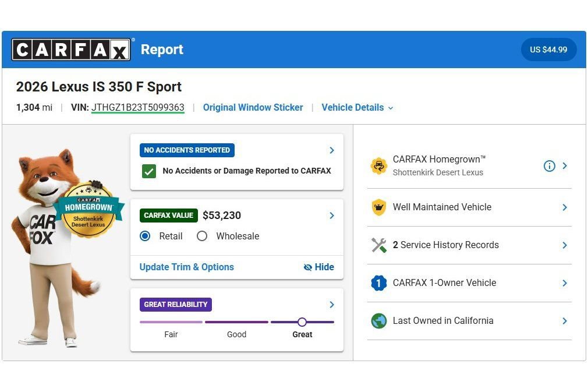Click the reliability slider handle at Great

pos(302,322)
